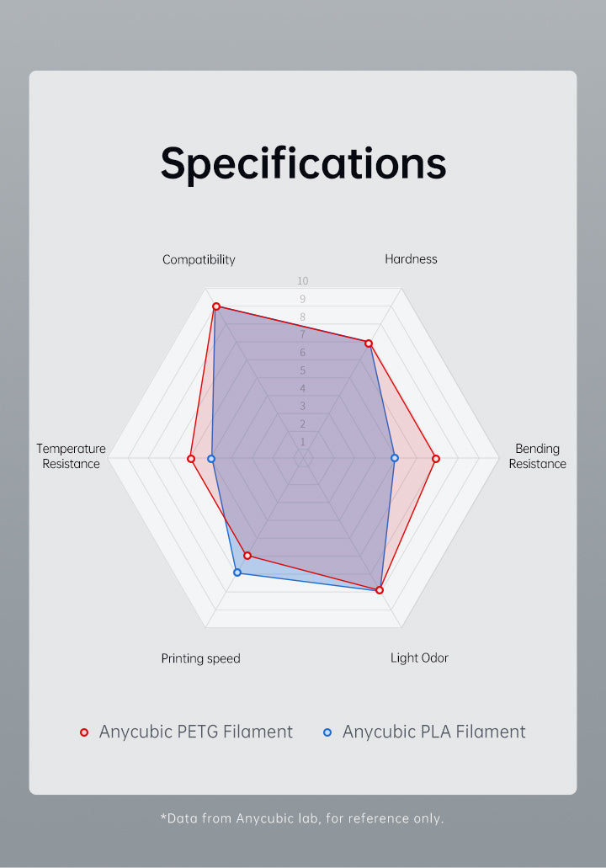Click the Specifications heading
Screen dimensions: 606x868
tap(303, 163)
